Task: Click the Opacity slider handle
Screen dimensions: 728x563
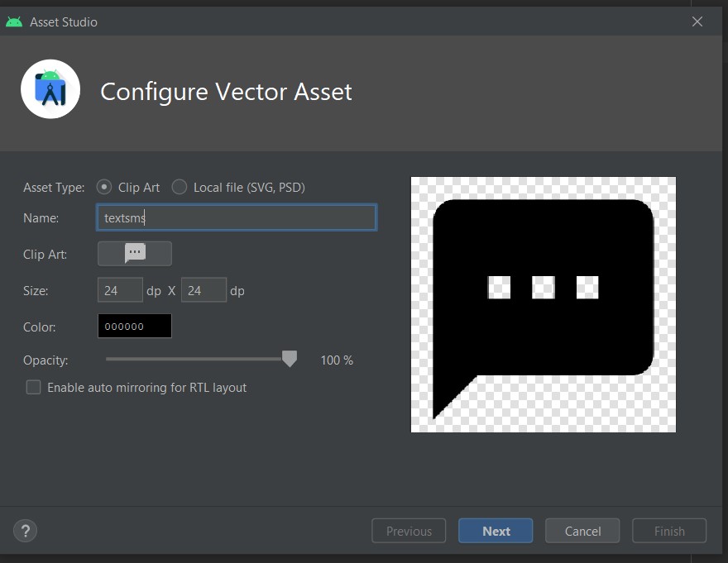Action: click(x=290, y=359)
